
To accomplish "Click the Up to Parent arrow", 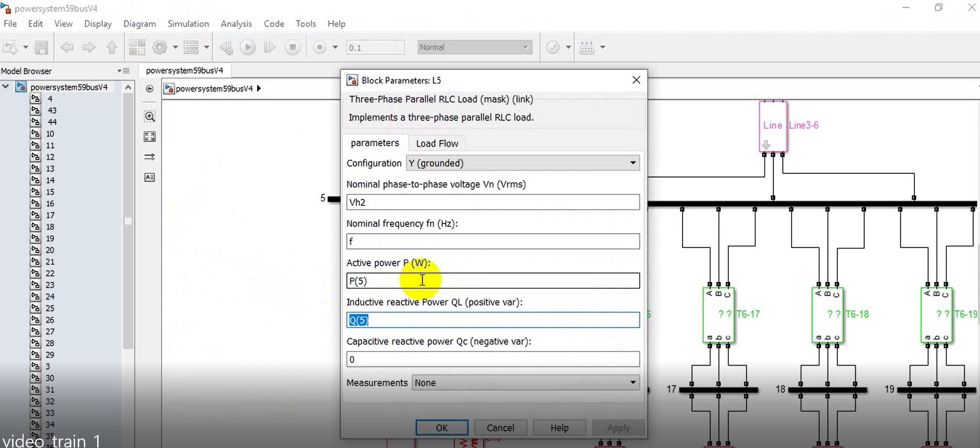I will (x=112, y=47).
